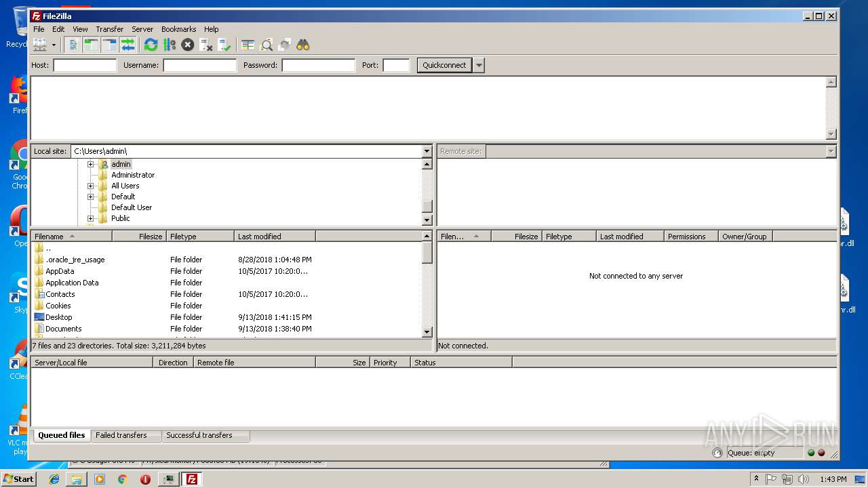Viewport: 868px width, 488px height.
Task: Click the Quickconnect button
Action: point(444,65)
